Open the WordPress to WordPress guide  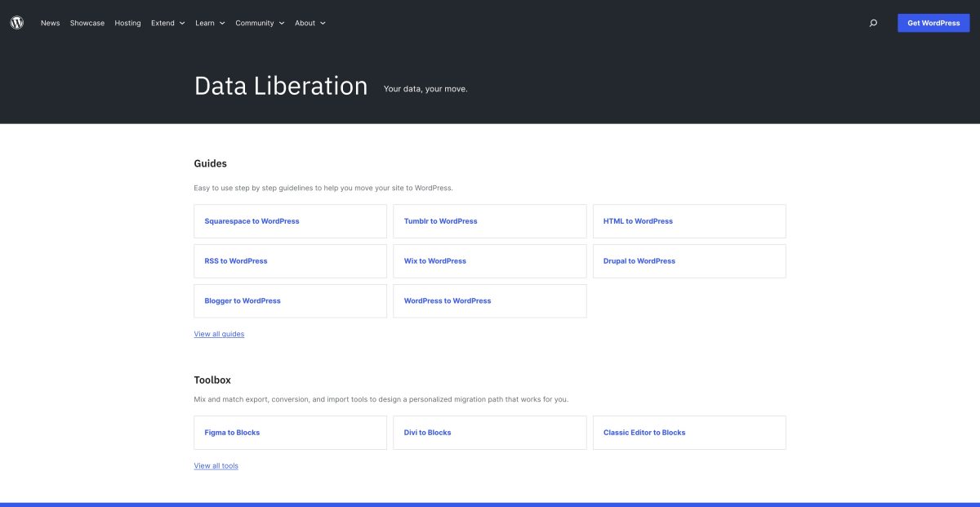pyautogui.click(x=447, y=300)
